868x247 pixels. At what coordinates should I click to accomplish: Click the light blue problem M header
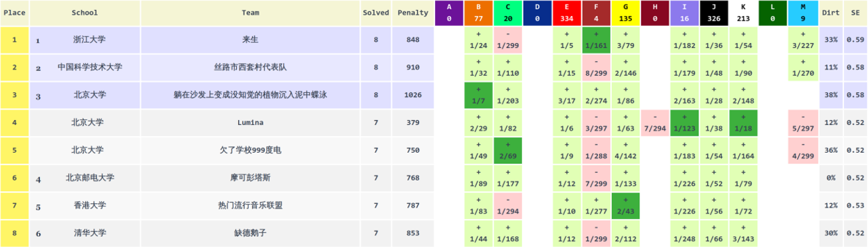pyautogui.click(x=803, y=13)
